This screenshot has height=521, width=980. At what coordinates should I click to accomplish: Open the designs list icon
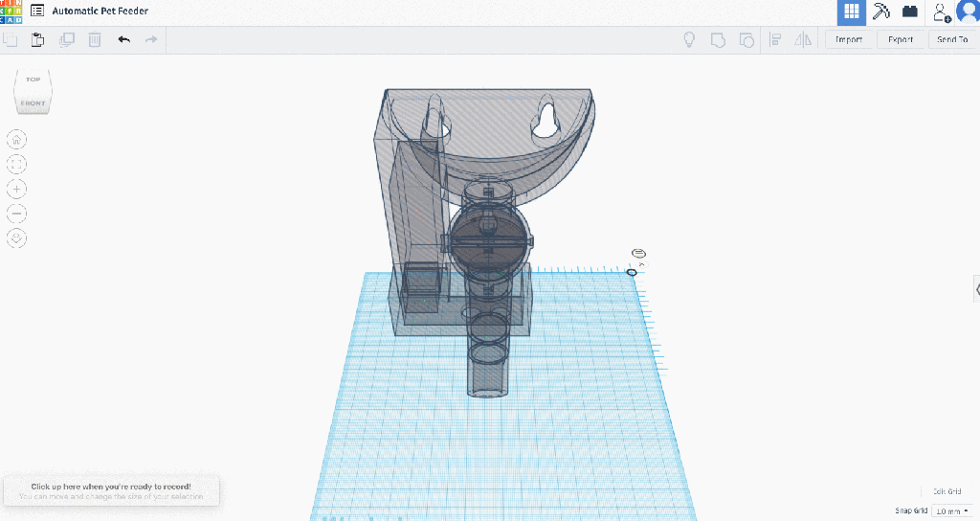(37, 11)
